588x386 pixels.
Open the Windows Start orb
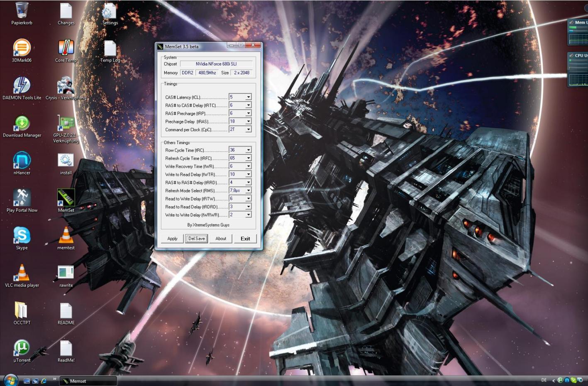[10, 380]
